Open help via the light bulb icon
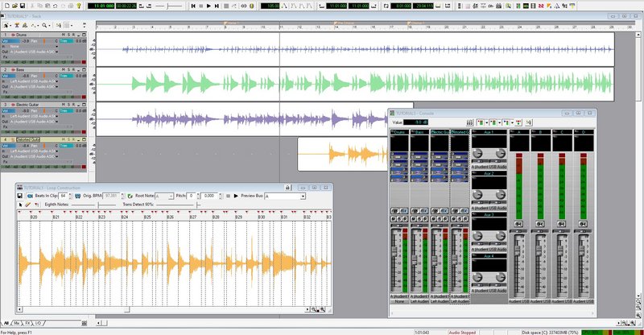Viewport: 644px width, 335px height. pyautogui.click(x=79, y=6)
